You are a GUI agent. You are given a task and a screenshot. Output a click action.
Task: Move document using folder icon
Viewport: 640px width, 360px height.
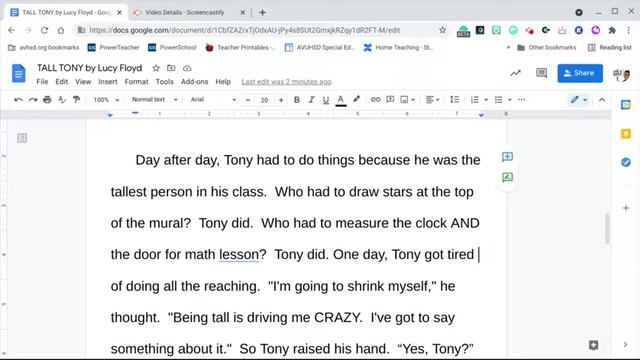[171, 68]
